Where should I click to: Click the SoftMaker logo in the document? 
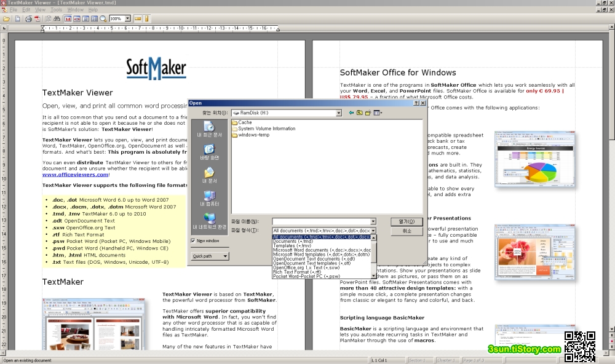[156, 68]
